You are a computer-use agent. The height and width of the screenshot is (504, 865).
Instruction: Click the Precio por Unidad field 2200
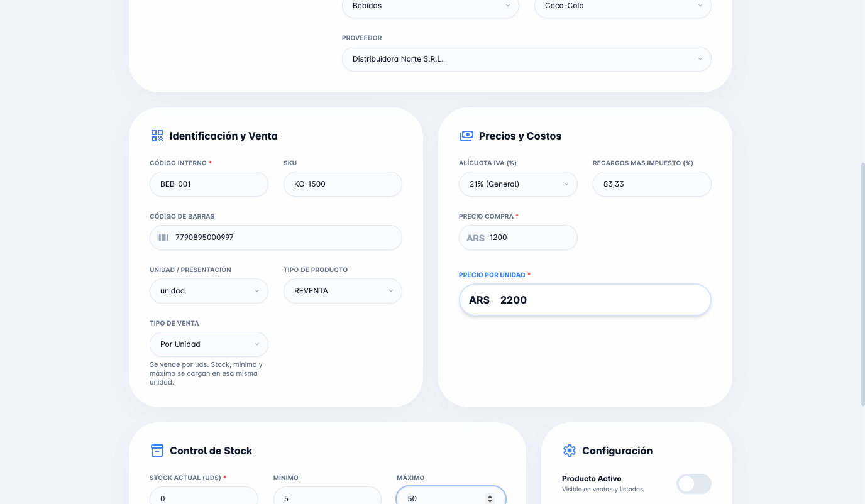coord(585,300)
